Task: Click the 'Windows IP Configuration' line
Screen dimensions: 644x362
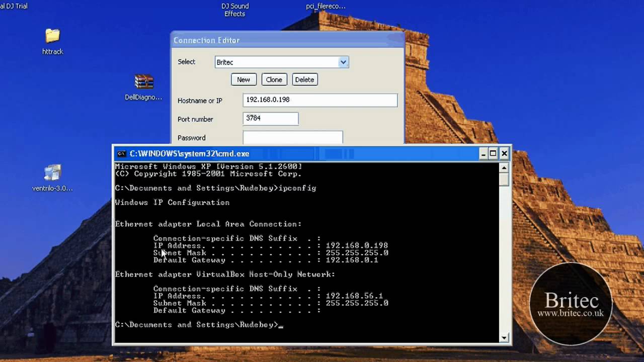Action: [172, 203]
